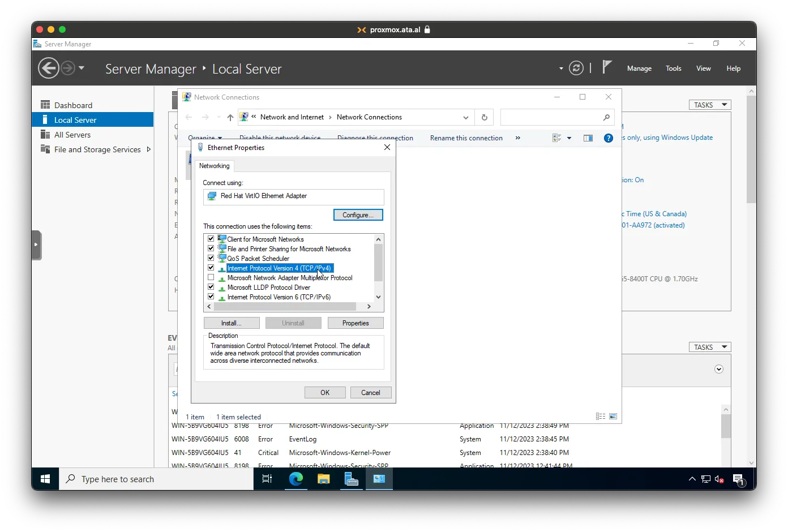Launch Microsoft Edge from taskbar
This screenshot has width=788, height=532.
click(296, 479)
